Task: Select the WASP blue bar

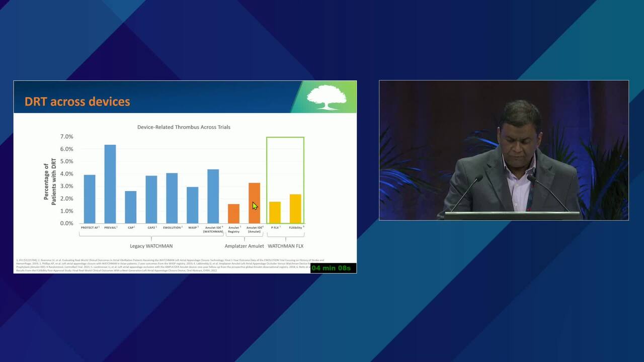Action: (x=192, y=205)
